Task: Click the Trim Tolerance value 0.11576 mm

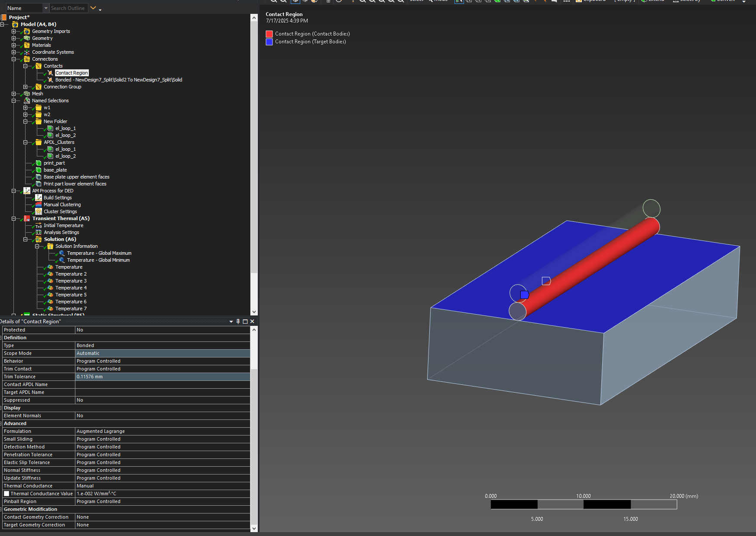Action: pos(162,377)
